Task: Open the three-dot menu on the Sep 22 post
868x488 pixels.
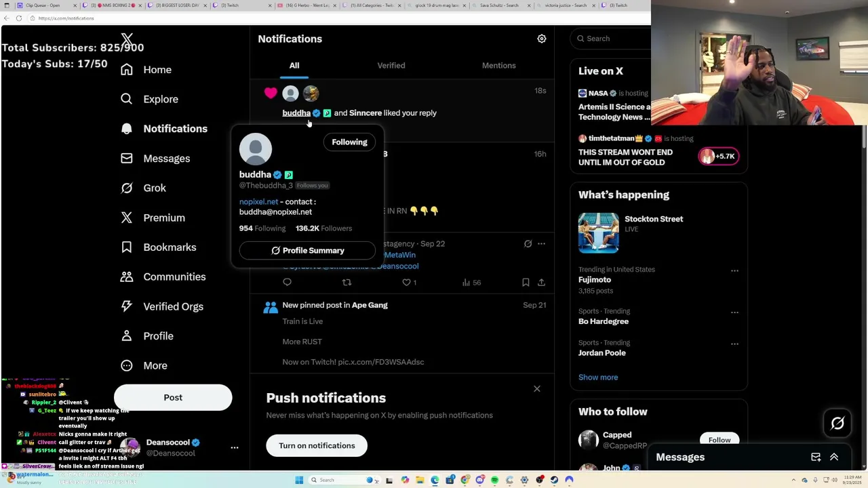Action: tap(541, 244)
